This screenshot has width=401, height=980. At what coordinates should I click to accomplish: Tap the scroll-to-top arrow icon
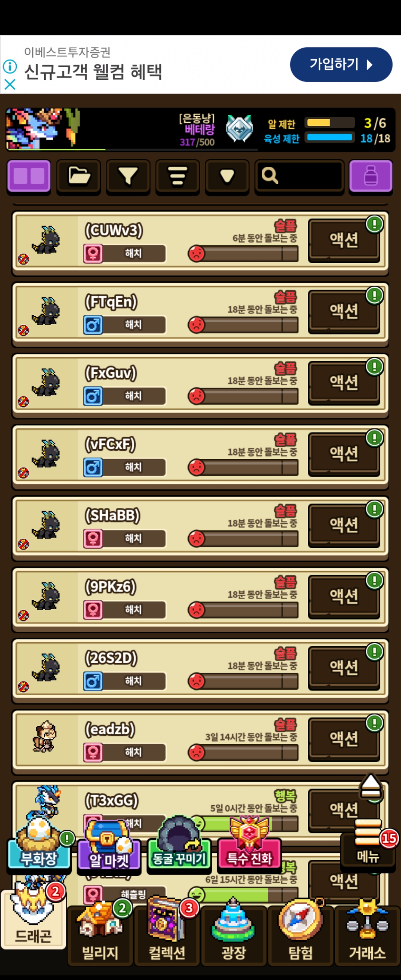point(371,787)
